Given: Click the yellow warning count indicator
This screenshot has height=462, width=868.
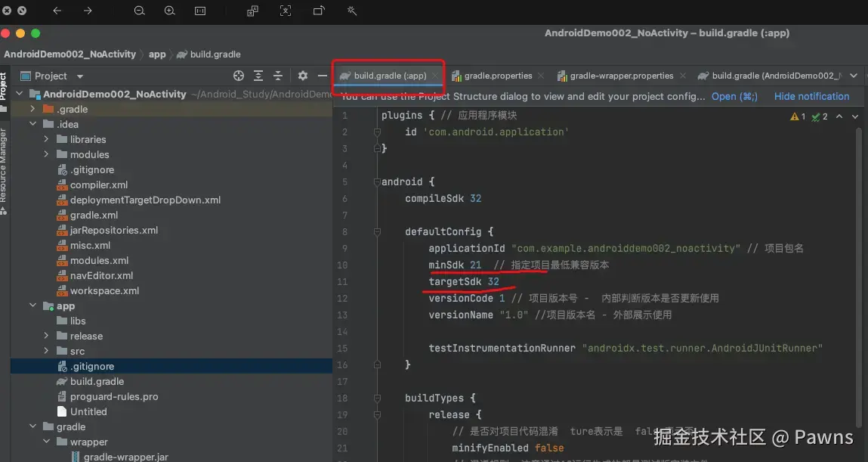Looking at the screenshot, I should point(798,116).
